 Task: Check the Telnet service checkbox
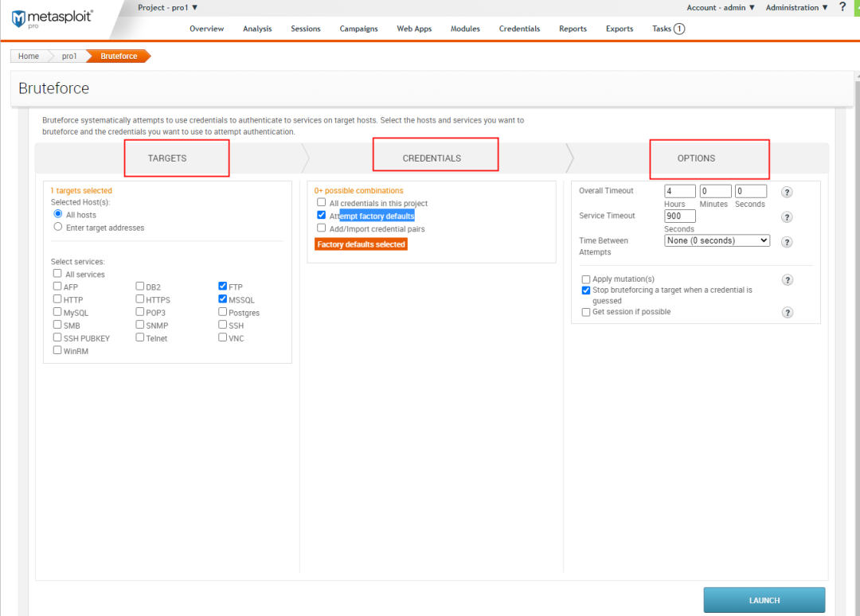pyautogui.click(x=140, y=337)
